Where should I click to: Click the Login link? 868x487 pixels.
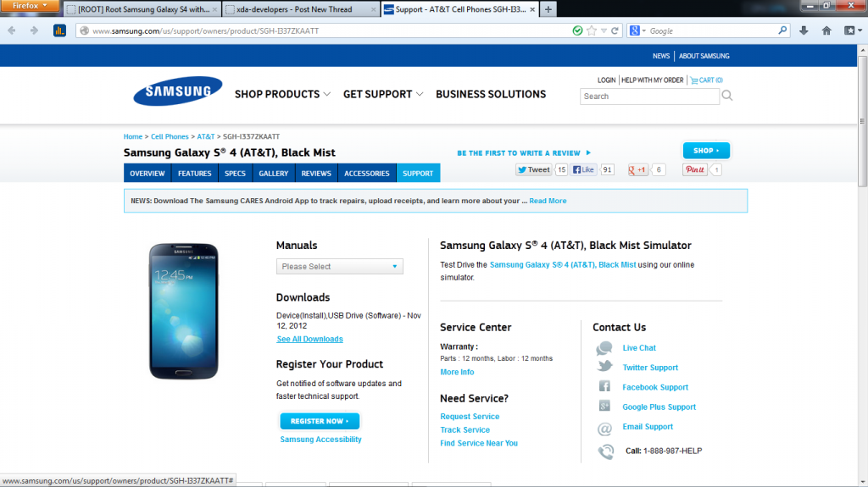pyautogui.click(x=606, y=80)
